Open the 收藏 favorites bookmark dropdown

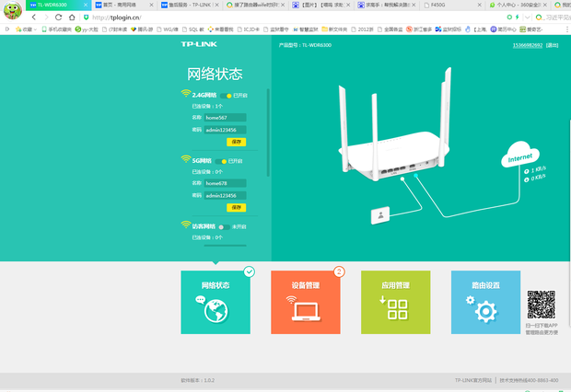coord(26,29)
